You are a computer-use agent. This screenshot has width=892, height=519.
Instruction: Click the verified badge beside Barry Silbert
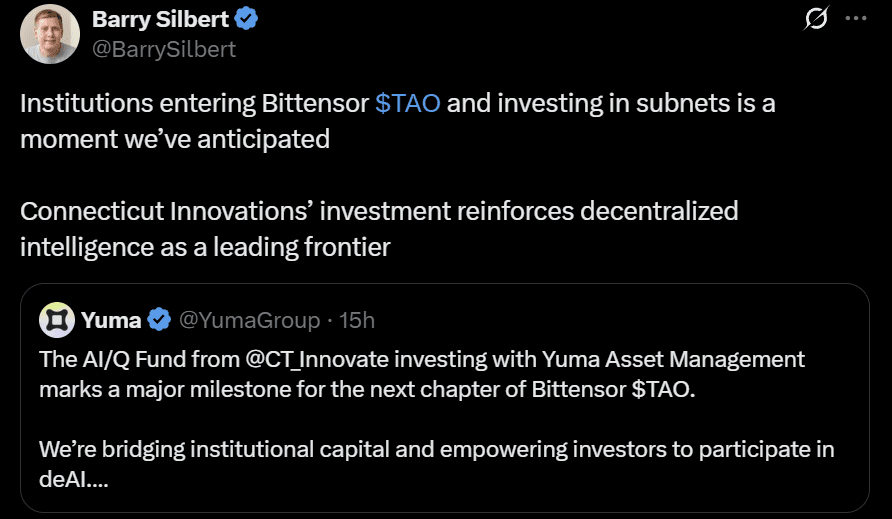coord(249,19)
